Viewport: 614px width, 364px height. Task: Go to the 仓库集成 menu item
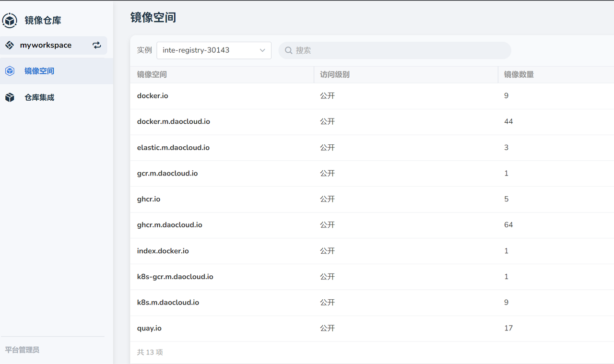[x=39, y=97]
